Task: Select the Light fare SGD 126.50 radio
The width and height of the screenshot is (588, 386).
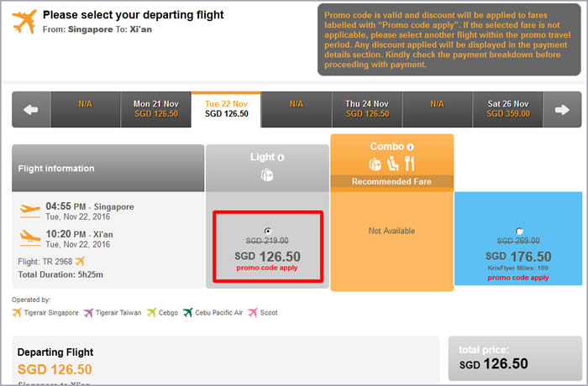Action: click(267, 231)
